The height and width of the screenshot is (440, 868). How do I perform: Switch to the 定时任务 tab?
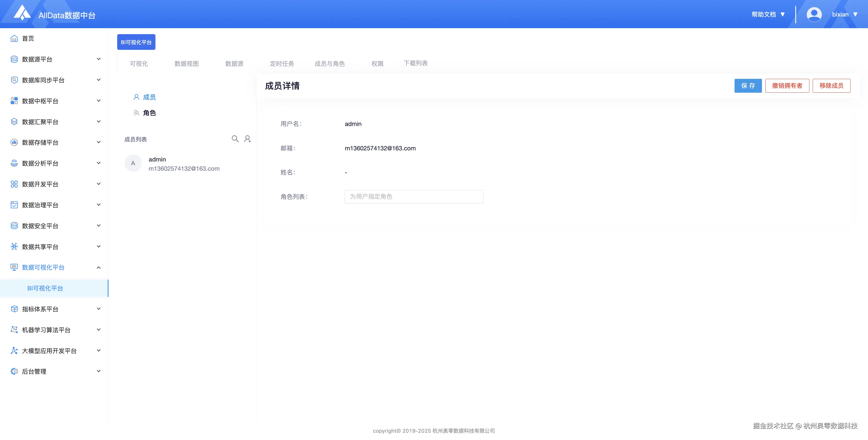(282, 64)
